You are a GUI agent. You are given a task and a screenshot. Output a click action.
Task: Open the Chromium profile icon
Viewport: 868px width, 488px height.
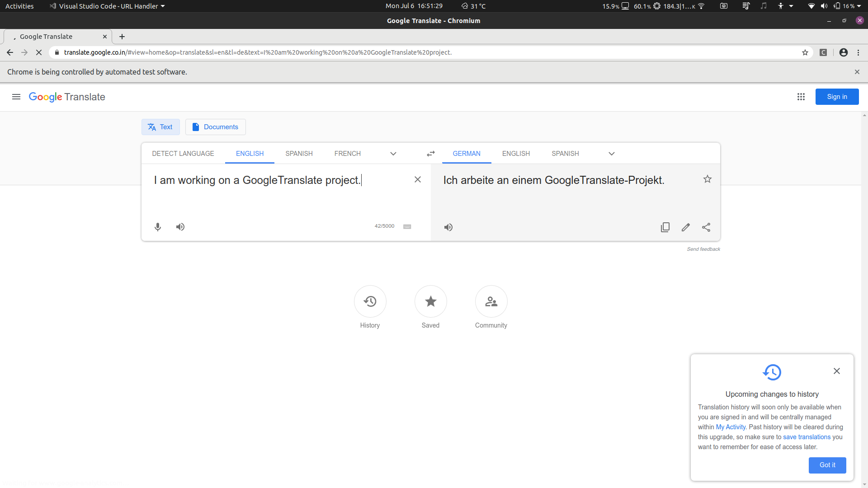point(844,52)
